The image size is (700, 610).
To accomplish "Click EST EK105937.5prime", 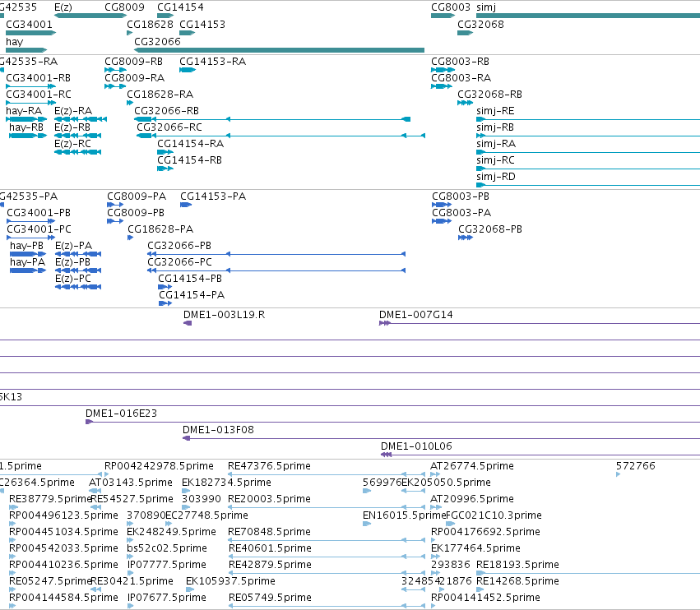I will (230, 581).
